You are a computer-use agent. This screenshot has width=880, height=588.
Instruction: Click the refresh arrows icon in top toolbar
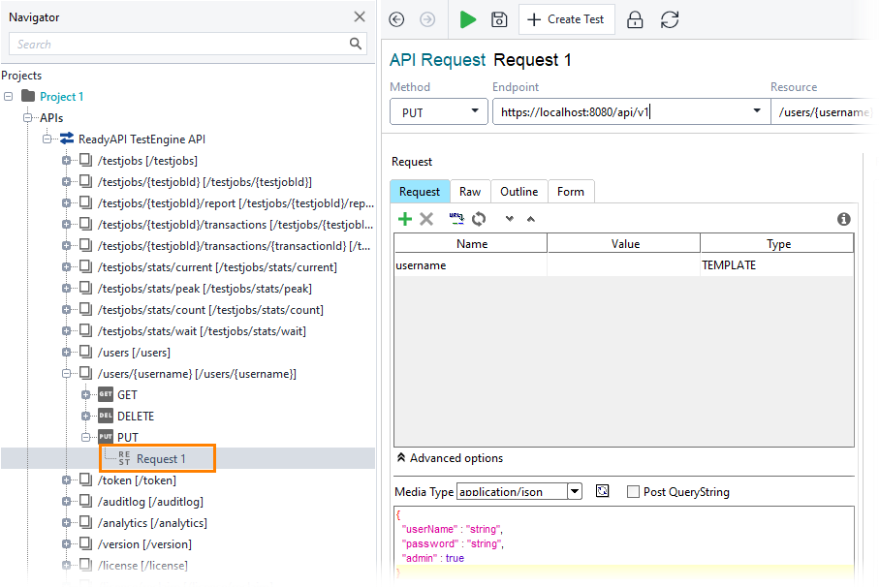pyautogui.click(x=669, y=19)
